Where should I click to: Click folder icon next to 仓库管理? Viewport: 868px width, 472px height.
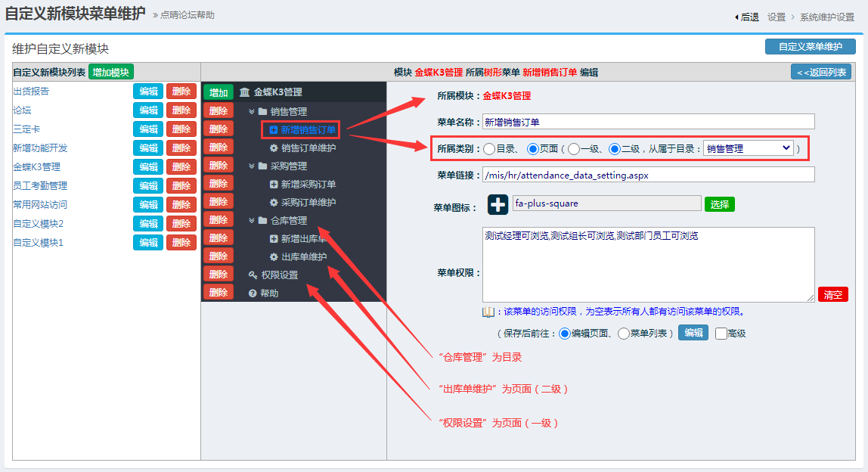click(263, 220)
